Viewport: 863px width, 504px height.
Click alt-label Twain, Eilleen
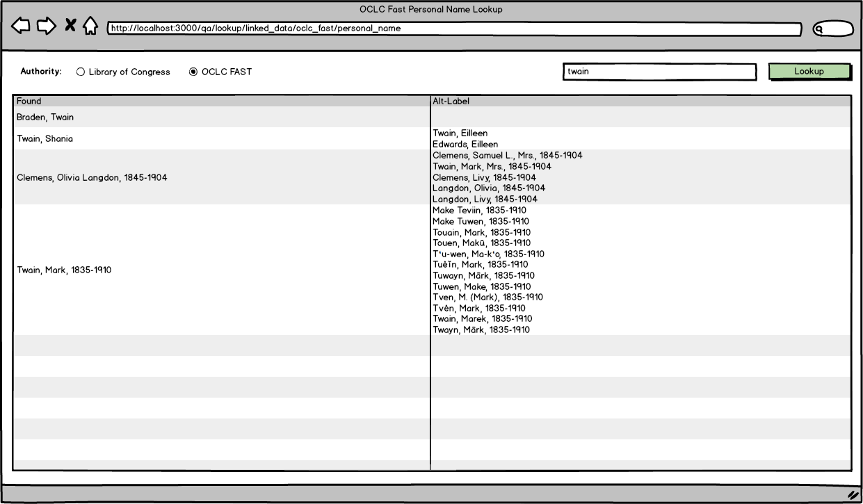coord(460,133)
